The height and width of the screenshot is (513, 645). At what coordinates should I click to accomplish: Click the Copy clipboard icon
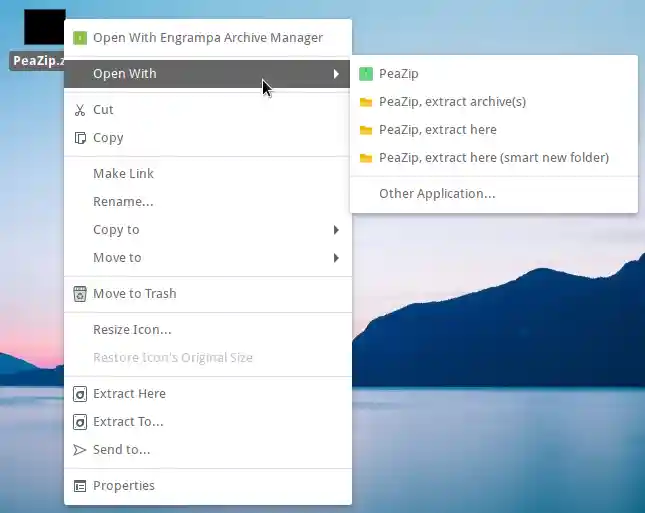(80, 138)
